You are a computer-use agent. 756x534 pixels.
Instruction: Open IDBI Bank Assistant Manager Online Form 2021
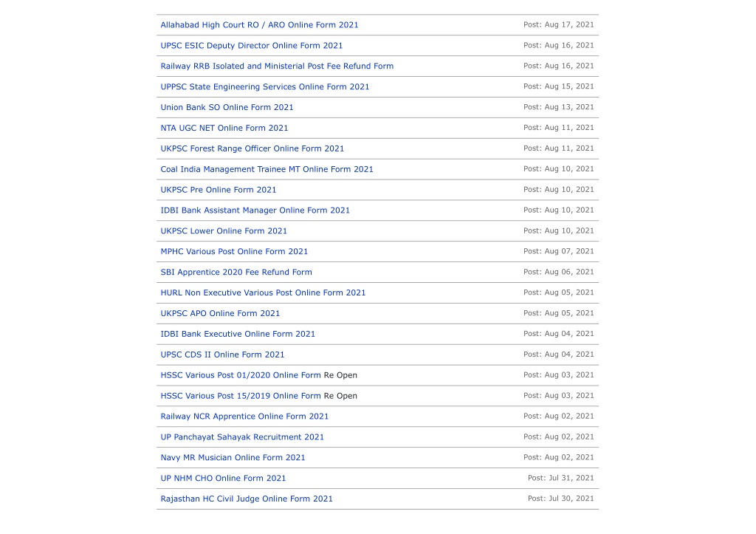[x=255, y=210]
